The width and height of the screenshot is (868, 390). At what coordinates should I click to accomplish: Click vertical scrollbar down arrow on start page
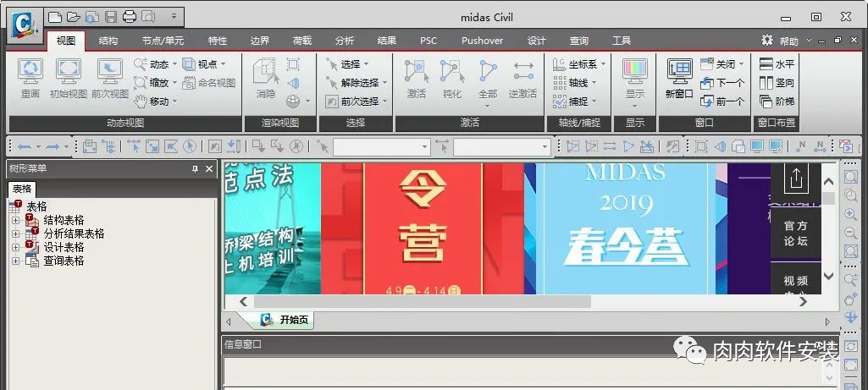[x=829, y=276]
